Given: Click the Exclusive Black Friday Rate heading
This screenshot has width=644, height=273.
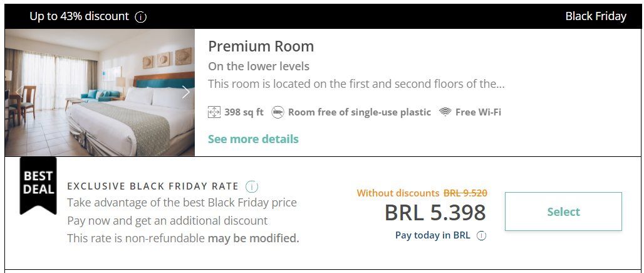Looking at the screenshot, I should tap(153, 186).
